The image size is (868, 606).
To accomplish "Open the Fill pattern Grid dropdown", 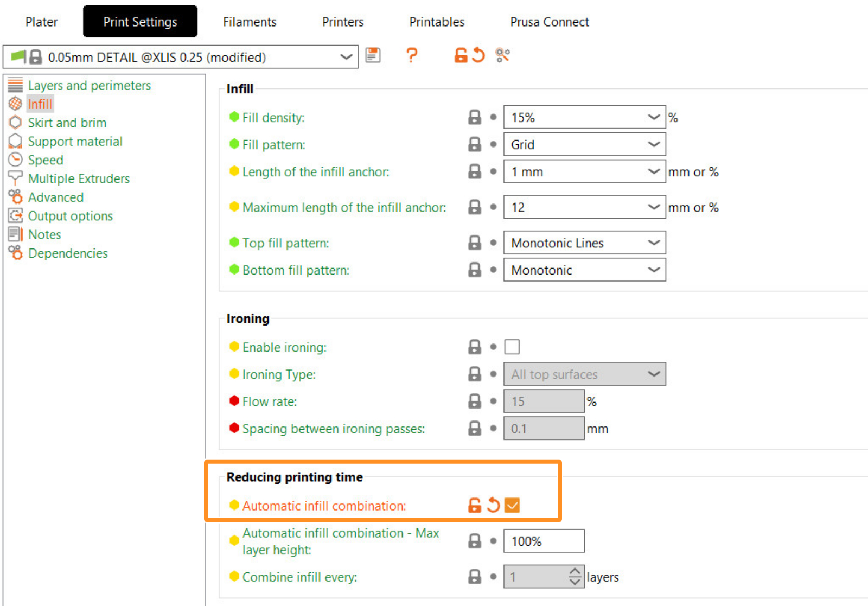I will (654, 144).
